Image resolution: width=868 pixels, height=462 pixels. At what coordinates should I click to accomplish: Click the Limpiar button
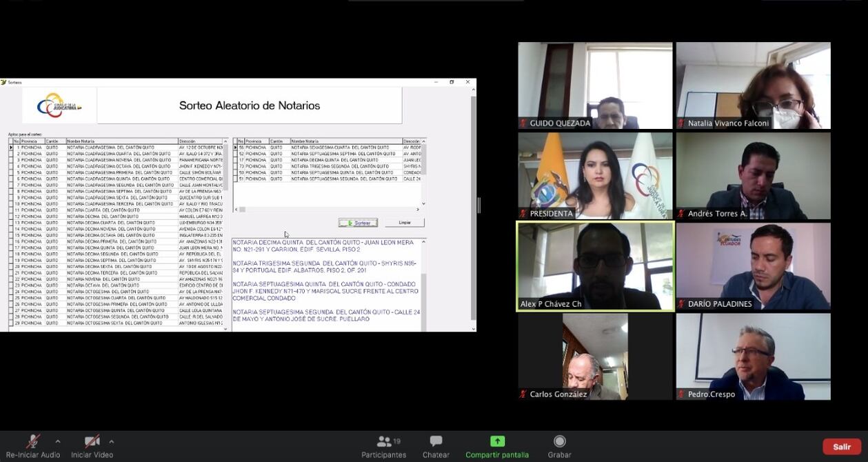[x=405, y=223]
